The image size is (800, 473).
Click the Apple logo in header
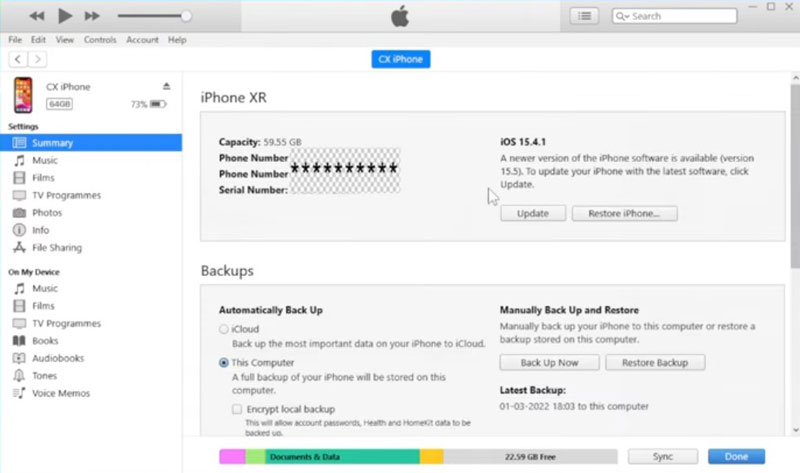pos(400,16)
